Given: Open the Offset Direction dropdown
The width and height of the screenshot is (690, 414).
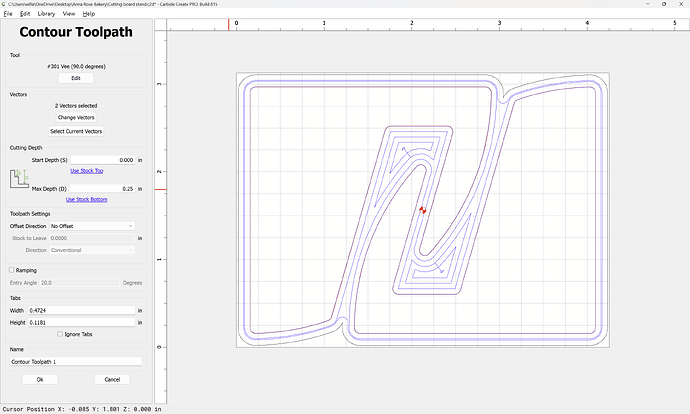Looking at the screenshot, I should 92,226.
